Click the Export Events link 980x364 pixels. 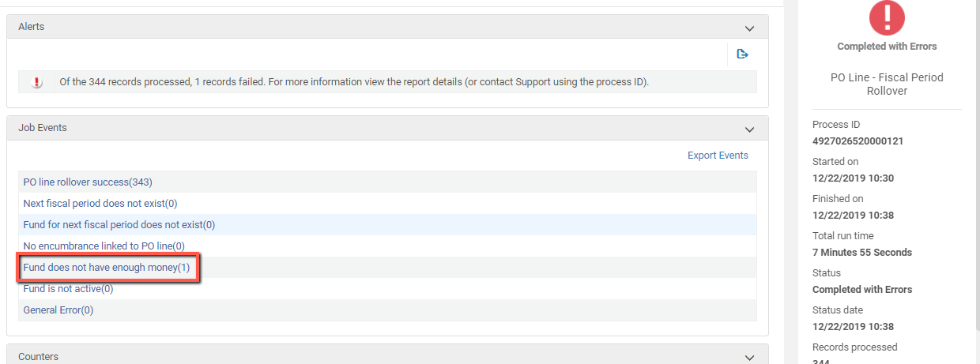[718, 156]
